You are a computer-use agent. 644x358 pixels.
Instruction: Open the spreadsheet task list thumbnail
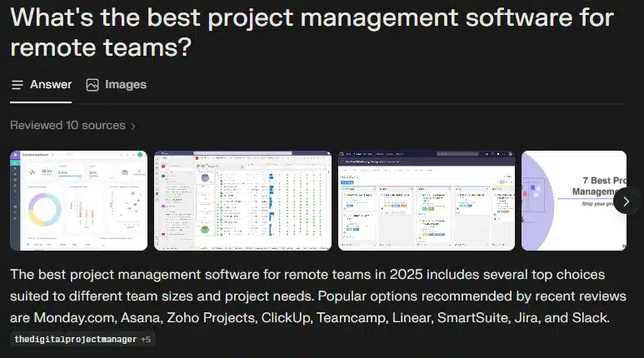(242, 201)
